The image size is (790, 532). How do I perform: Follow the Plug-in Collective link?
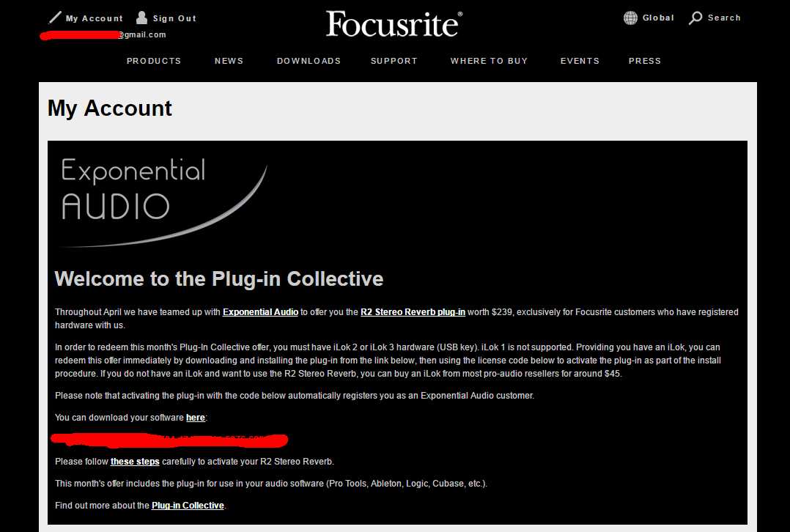pos(188,506)
